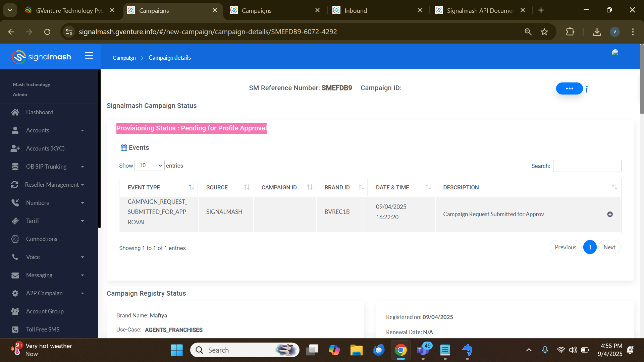Click the signalmash logo
This screenshot has width=644, height=362.
click(42, 57)
